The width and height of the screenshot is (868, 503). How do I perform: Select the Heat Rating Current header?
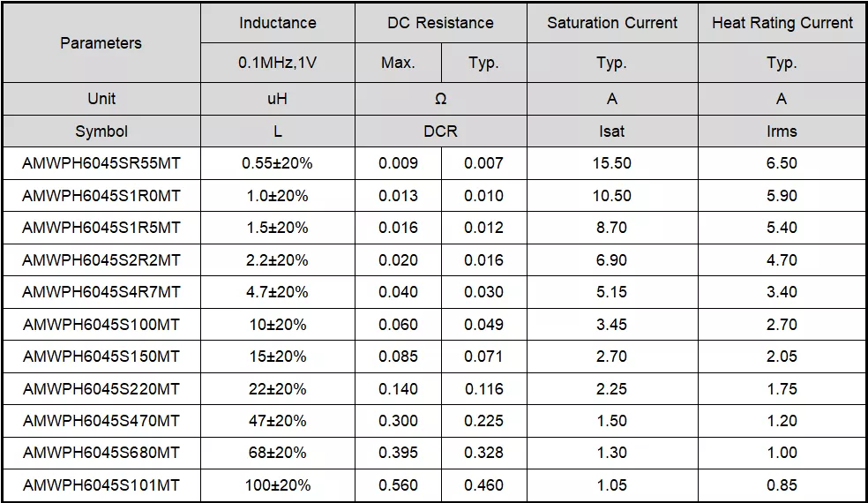click(x=782, y=23)
